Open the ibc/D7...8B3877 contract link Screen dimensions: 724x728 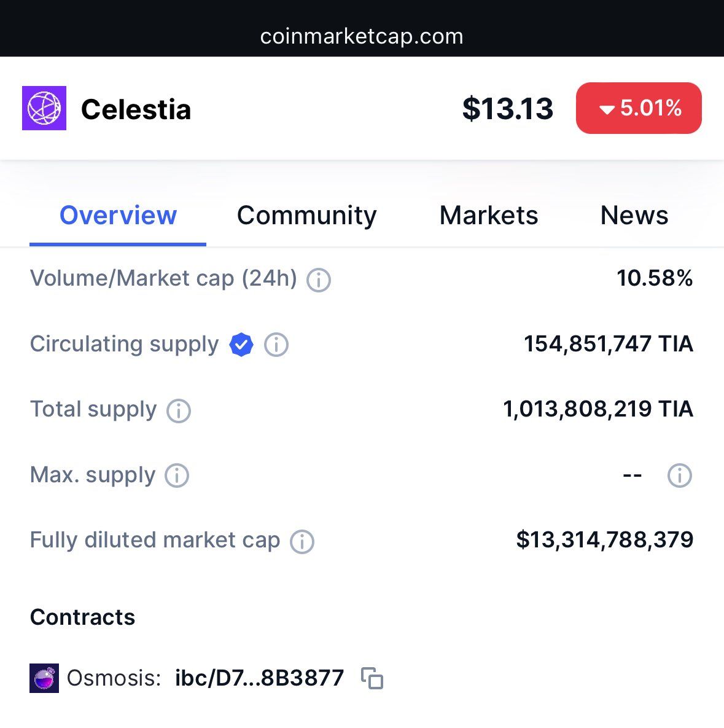259,678
